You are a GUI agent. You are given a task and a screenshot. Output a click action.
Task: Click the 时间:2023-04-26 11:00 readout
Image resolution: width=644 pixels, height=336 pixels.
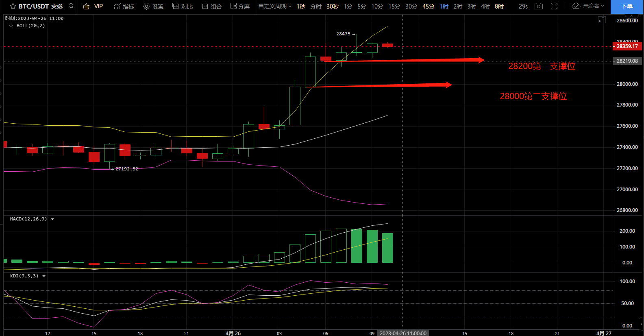click(x=34, y=18)
